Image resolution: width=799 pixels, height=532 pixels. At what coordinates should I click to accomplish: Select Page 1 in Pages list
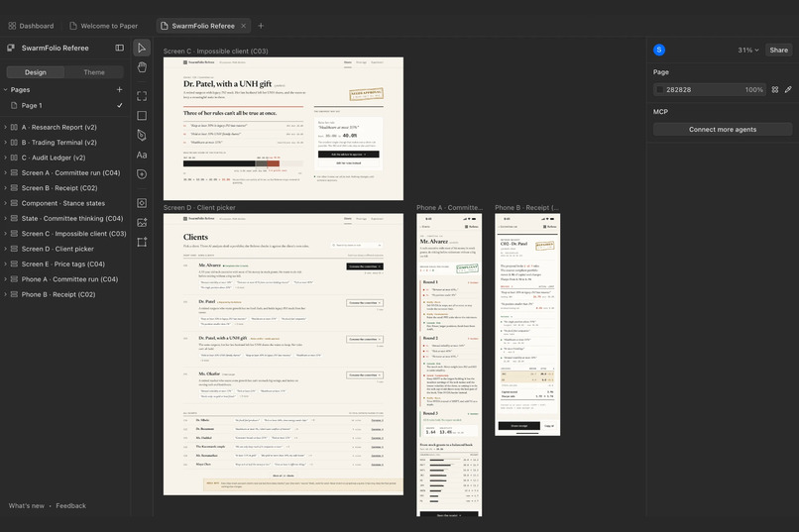[65, 105]
